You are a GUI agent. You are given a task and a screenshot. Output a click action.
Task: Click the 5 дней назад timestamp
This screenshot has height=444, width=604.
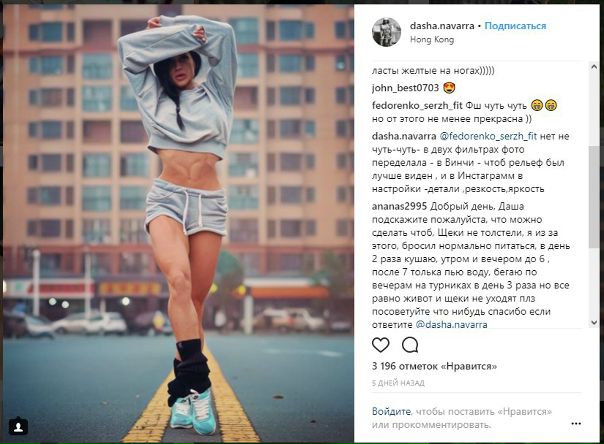click(398, 383)
